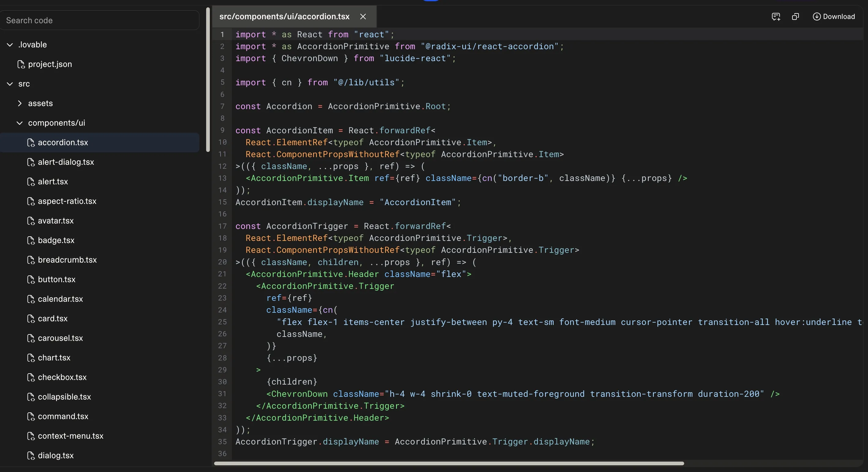Click file icon beside collapsible.tsx
The image size is (868, 472).
click(x=31, y=396)
